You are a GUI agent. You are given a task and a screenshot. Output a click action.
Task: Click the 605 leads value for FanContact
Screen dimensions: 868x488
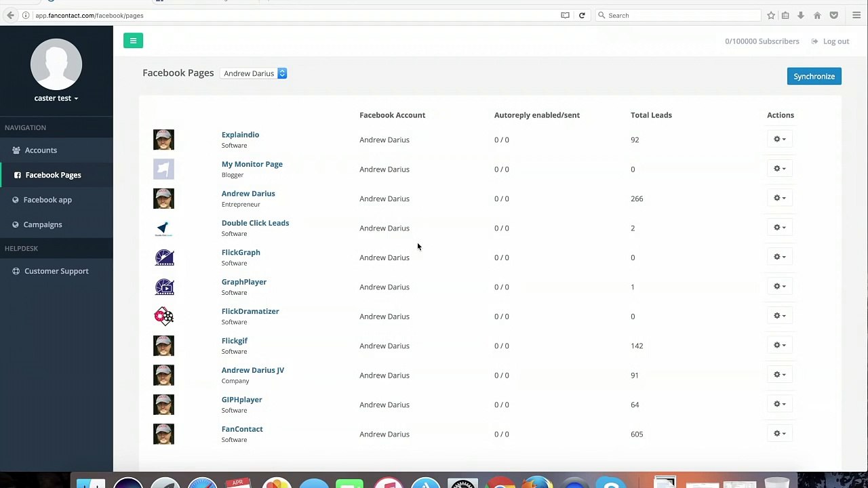[x=637, y=434]
